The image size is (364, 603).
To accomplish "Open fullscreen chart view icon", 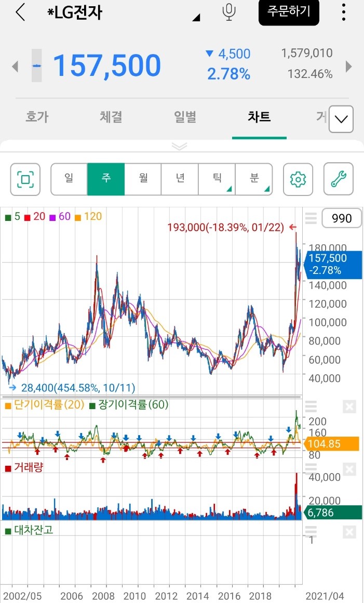I will (x=25, y=179).
